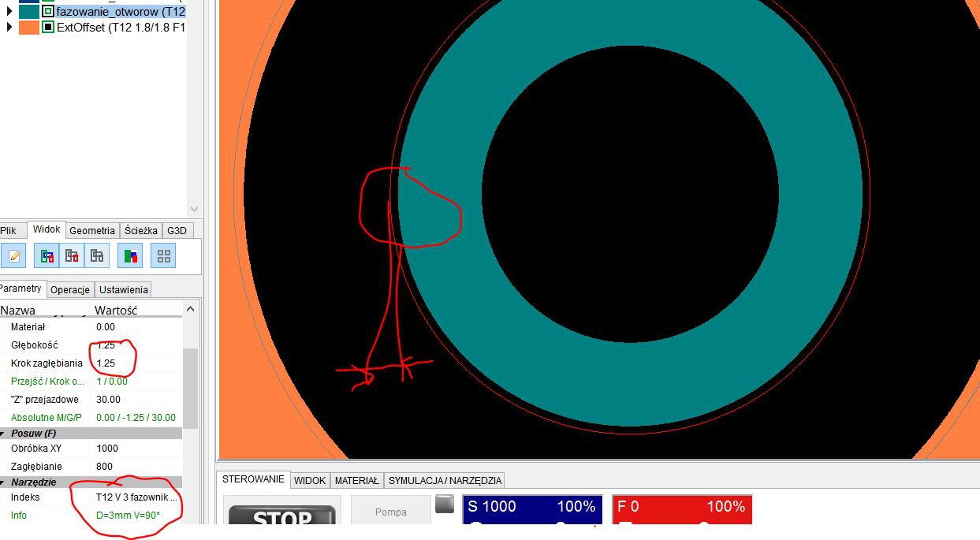Click the Przejść / Krok value 1 / 0.00

coord(112,382)
